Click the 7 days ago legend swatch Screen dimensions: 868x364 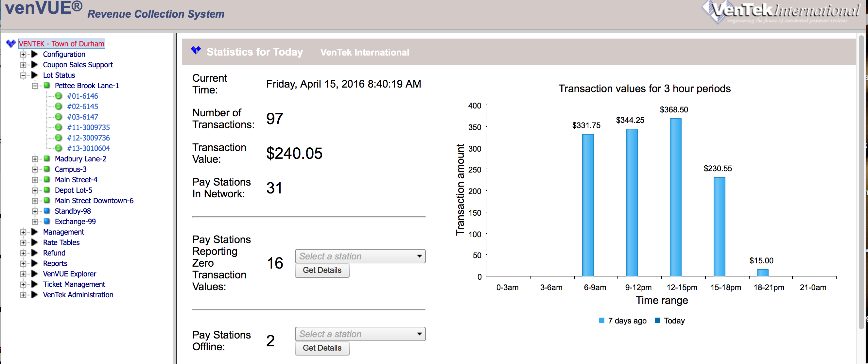601,320
